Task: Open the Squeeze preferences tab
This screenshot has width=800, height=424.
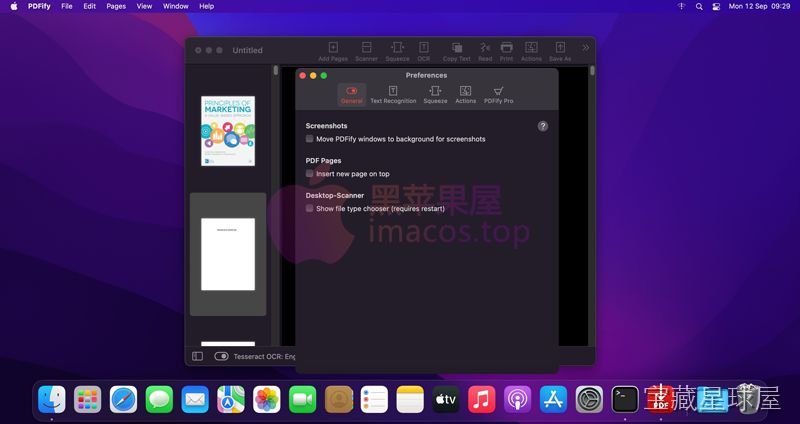Action: (435, 95)
